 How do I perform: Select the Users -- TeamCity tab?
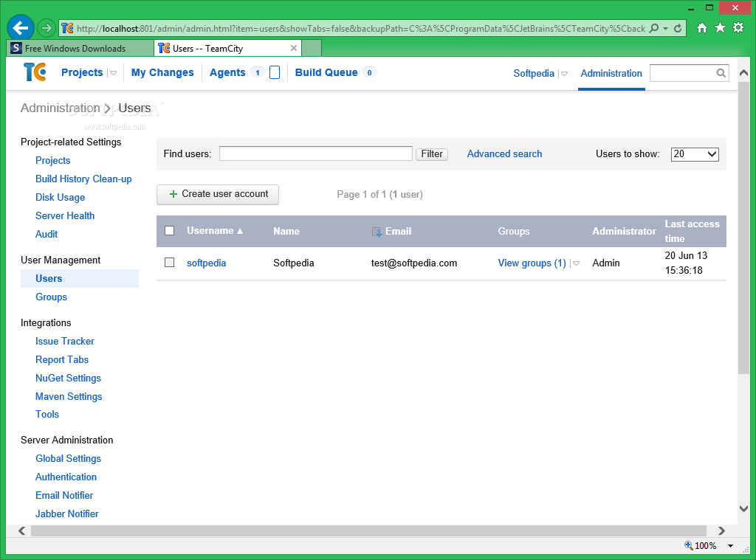(x=227, y=48)
